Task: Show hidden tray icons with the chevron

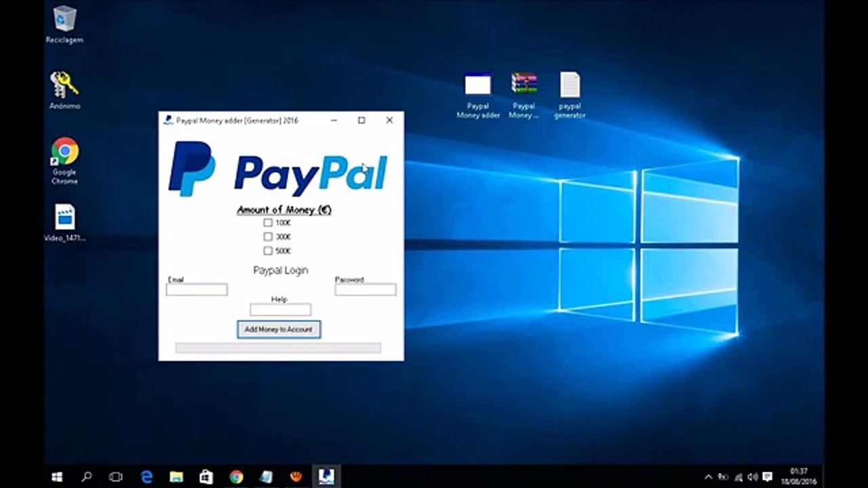Action: [709, 477]
